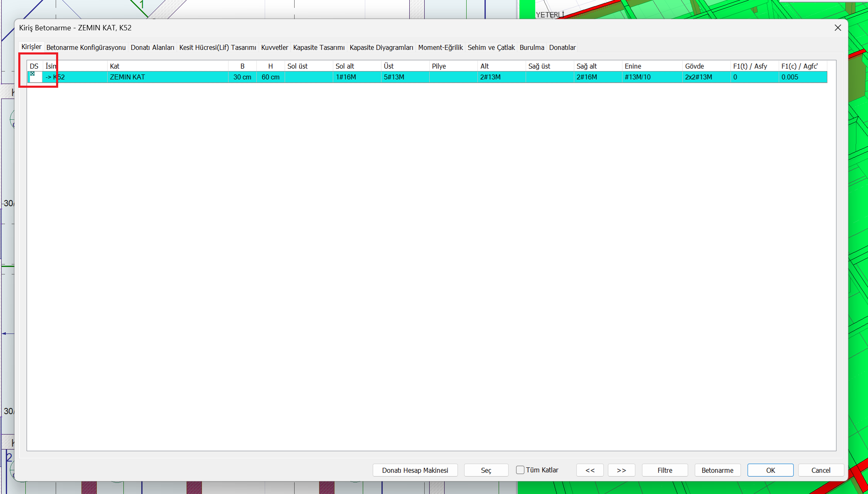Screen dimensions: 868x494
Task: Click the '2#13M' Alt cell
Action: (502, 77)
